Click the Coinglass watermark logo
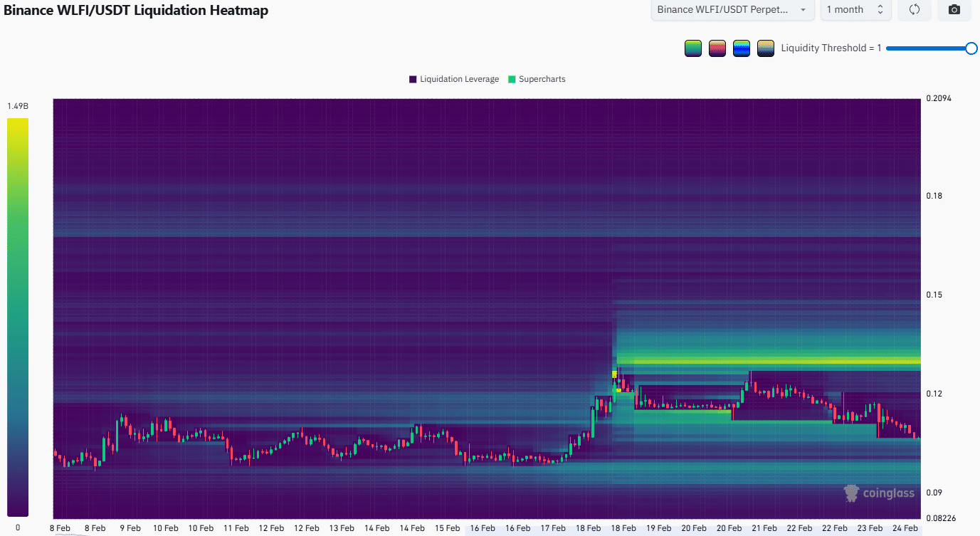980x536 pixels. click(x=851, y=493)
